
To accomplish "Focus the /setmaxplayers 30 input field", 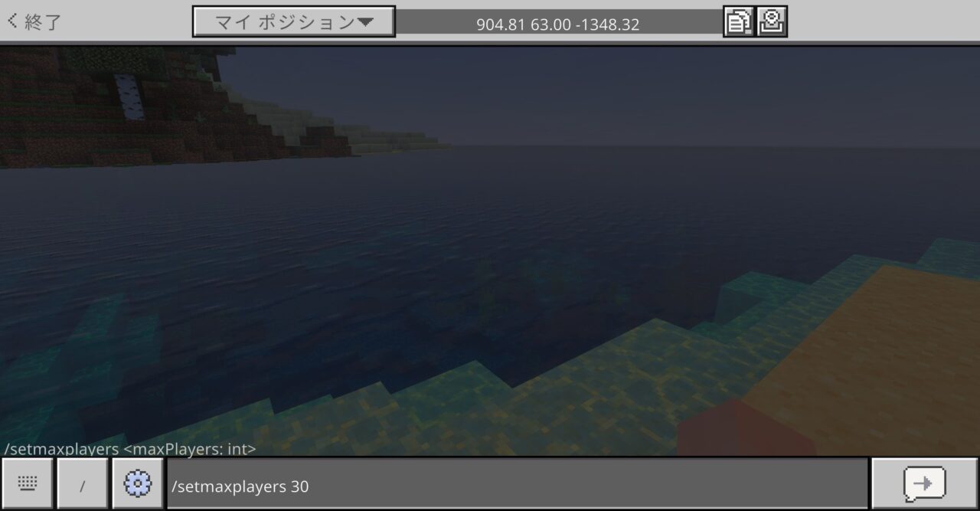I will point(518,485).
